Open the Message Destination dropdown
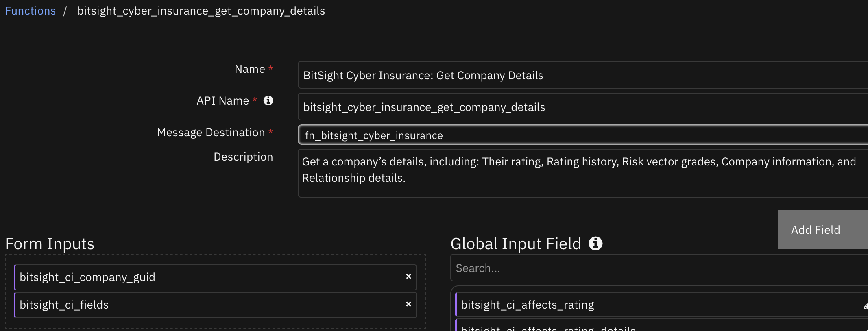This screenshot has height=331, width=868. tap(583, 135)
